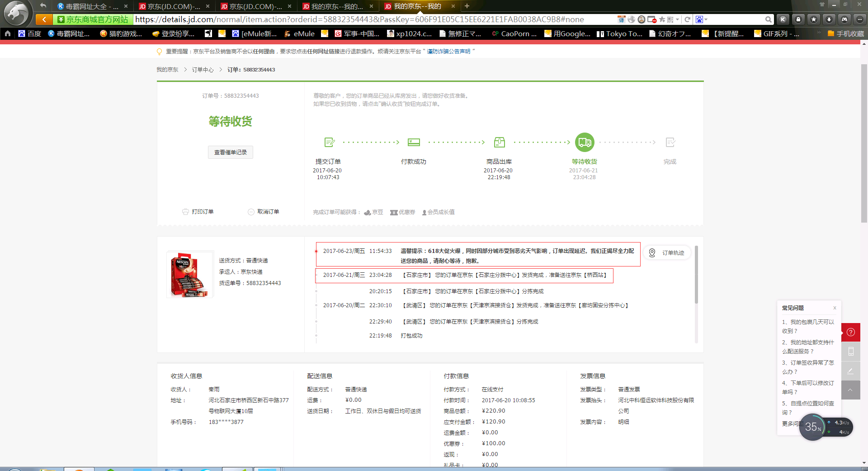This screenshot has width=868, height=471.
Task: Click 订单中心 breadcrumb link
Action: tap(203, 70)
